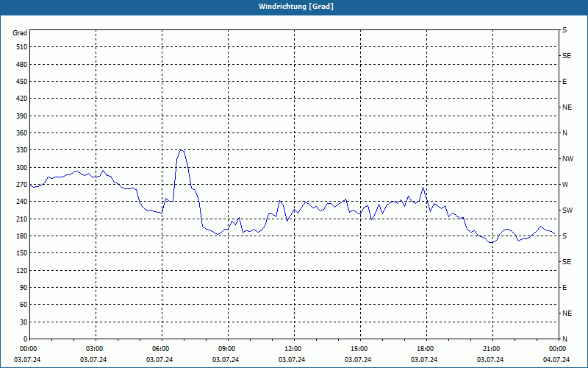Click the 04.07.24 date label
The image size is (588, 368).
coord(556,360)
